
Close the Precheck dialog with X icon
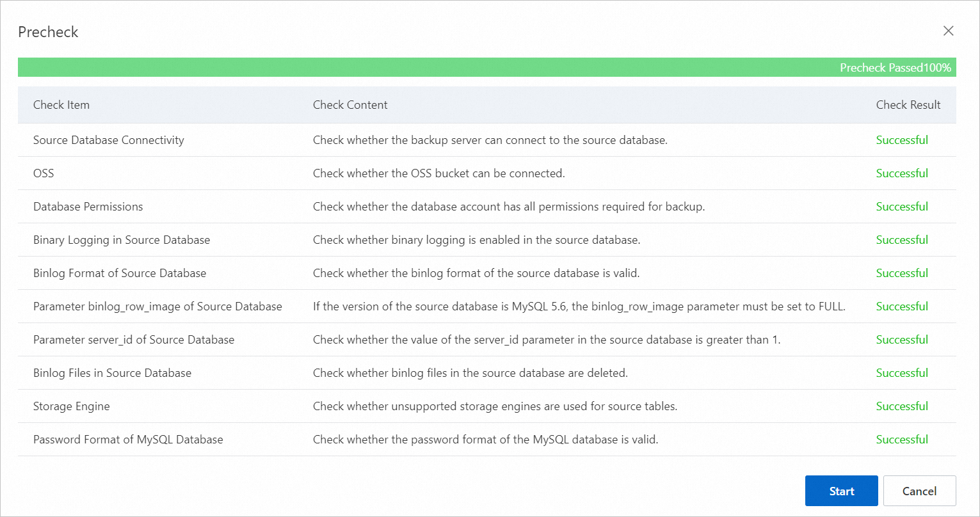(x=948, y=31)
